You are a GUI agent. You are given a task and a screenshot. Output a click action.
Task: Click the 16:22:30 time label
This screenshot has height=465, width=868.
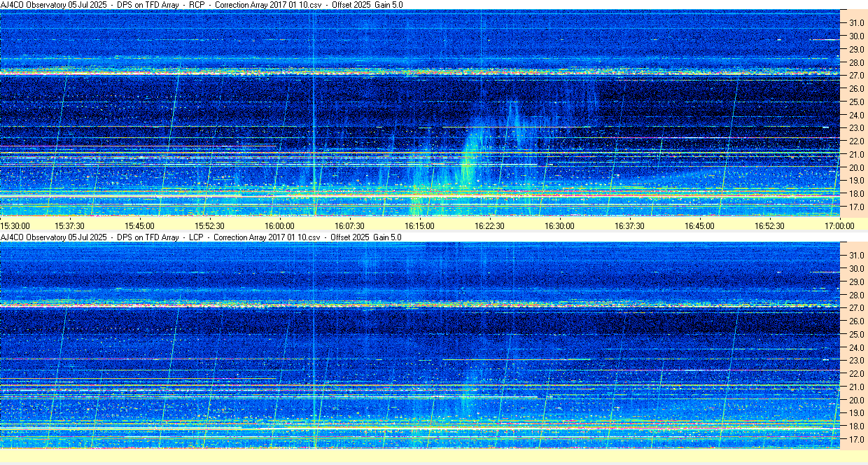(x=490, y=225)
